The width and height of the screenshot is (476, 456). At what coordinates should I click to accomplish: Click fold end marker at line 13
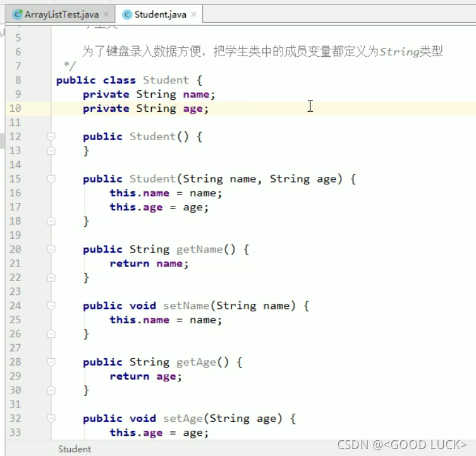(x=51, y=150)
